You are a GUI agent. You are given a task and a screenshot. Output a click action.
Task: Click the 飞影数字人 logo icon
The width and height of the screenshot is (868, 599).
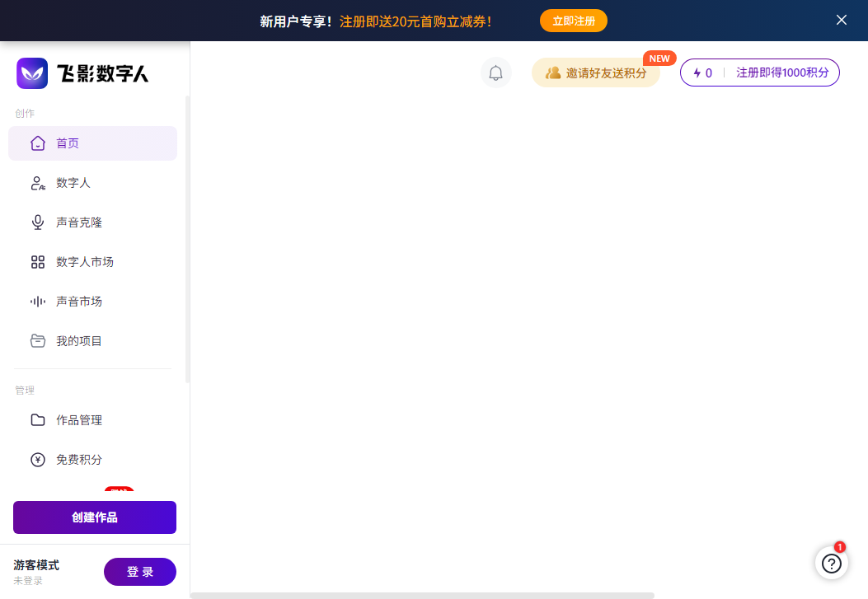point(32,73)
